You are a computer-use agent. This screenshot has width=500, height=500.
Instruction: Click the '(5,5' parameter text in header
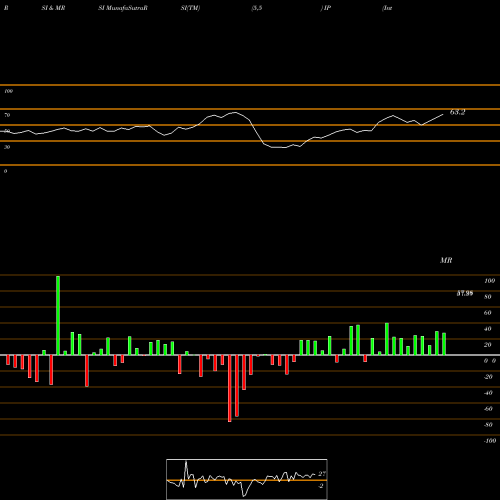point(257,8)
